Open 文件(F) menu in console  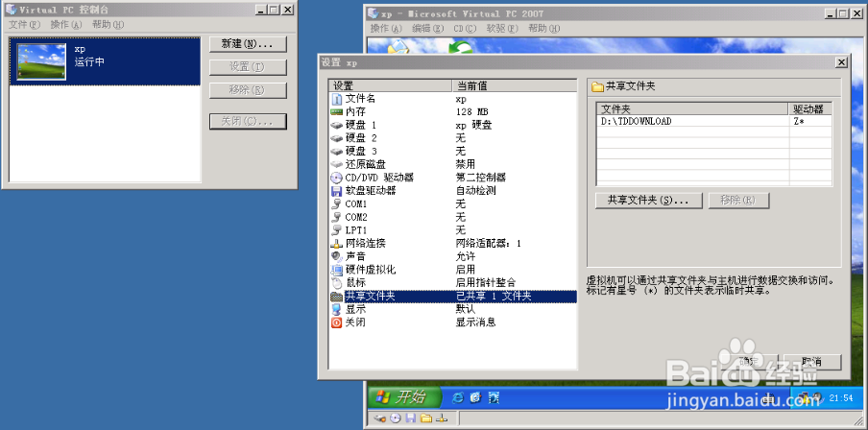click(x=25, y=24)
